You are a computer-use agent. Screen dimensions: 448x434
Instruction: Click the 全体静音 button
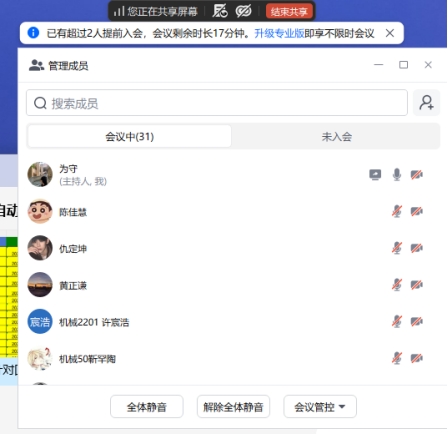[147, 407]
